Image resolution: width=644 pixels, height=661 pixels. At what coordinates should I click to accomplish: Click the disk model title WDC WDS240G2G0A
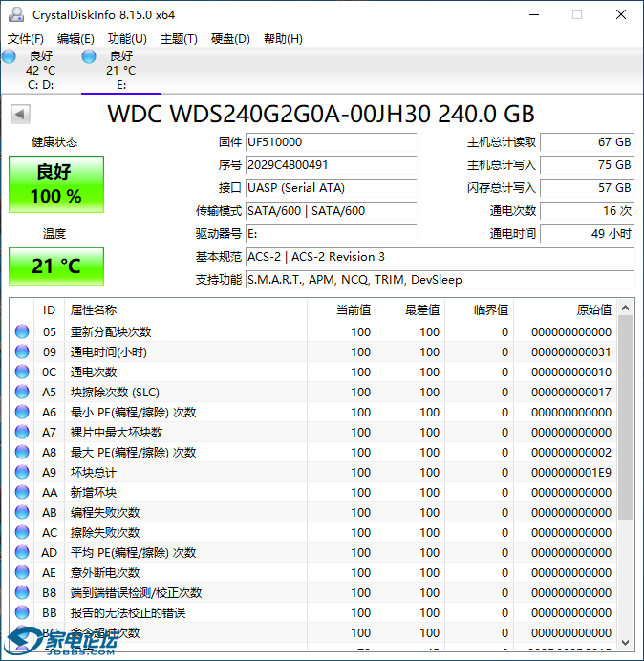pos(321,114)
